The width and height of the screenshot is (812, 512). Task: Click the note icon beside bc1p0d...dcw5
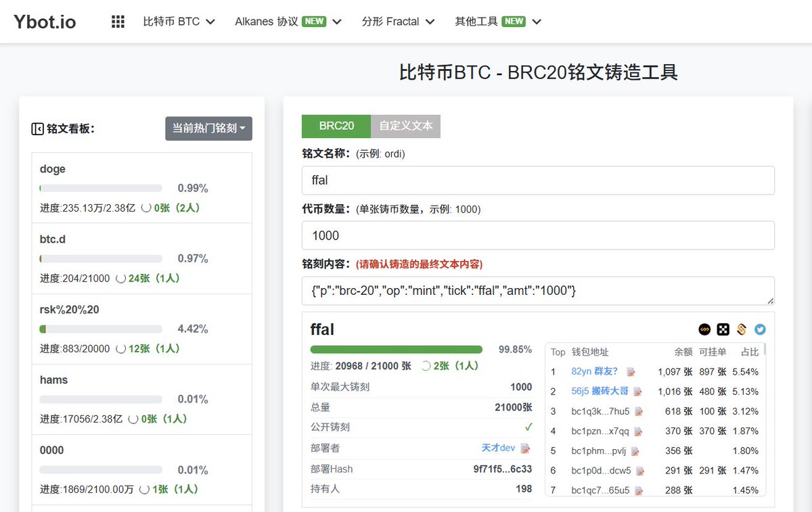point(639,471)
